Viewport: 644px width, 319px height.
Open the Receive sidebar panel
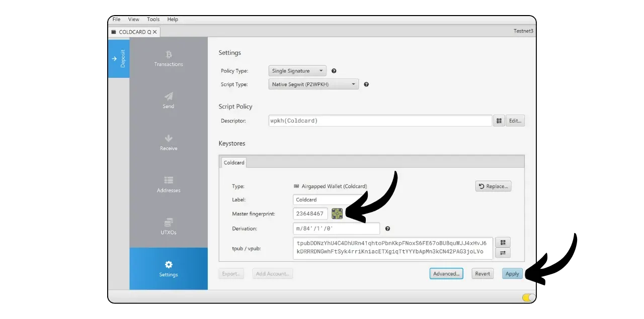click(169, 142)
